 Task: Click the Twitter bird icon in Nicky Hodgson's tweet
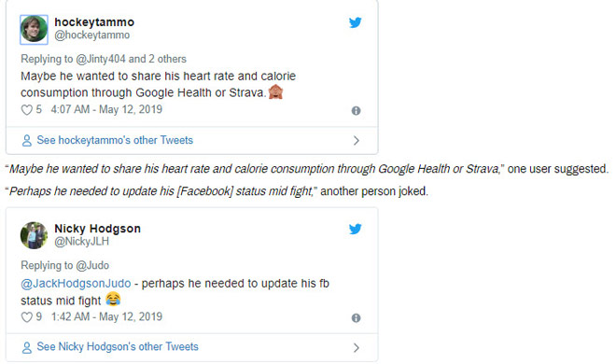pos(356,230)
